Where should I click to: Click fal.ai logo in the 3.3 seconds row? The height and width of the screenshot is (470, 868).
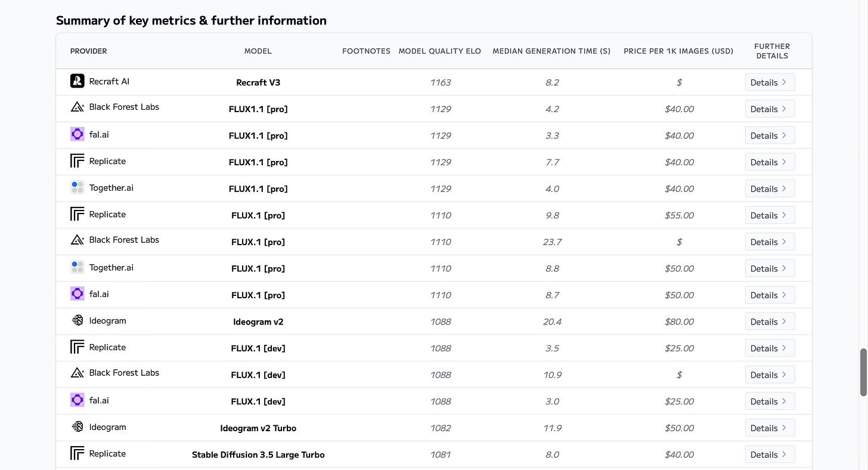click(77, 134)
